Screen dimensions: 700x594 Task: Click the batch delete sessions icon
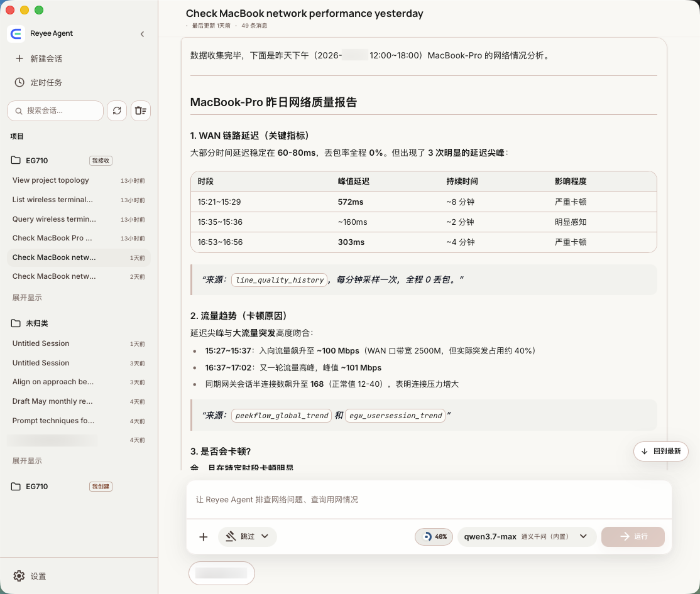coord(141,111)
